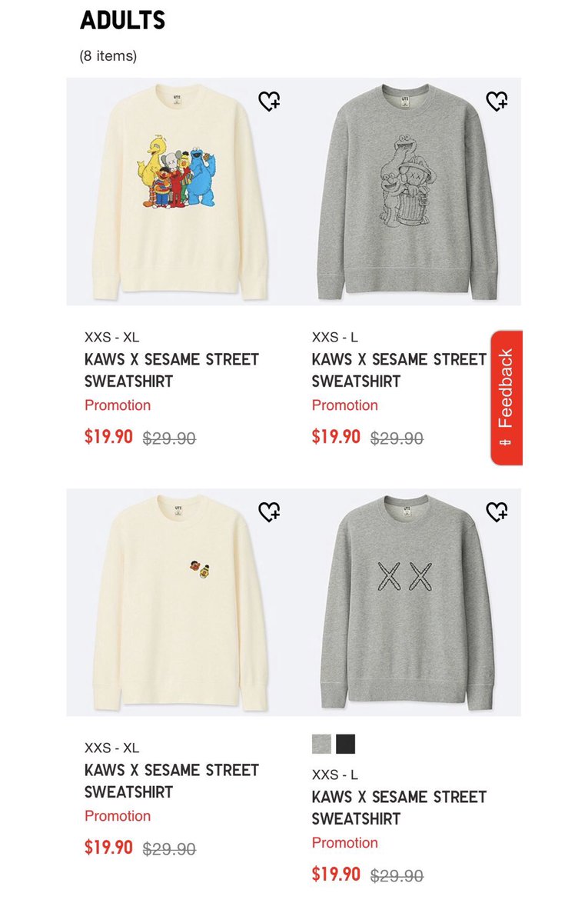Click $19.90 price of Bert Ernie sweatshirt
Image resolution: width=588 pixels, height=923 pixels.
(108, 848)
